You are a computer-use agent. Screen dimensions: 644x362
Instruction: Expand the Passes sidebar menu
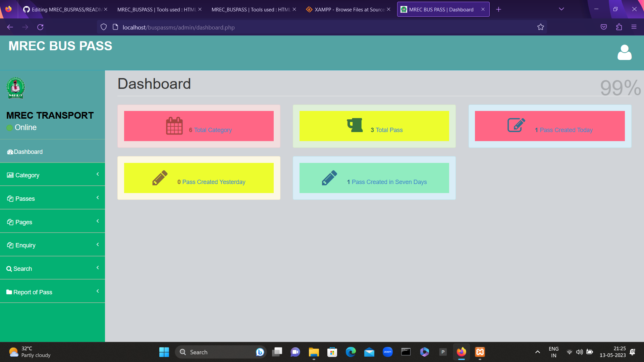tap(98, 197)
